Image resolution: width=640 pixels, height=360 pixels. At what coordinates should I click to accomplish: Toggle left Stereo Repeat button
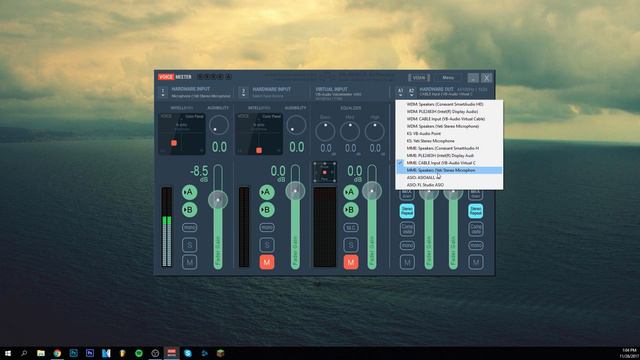pos(407,211)
